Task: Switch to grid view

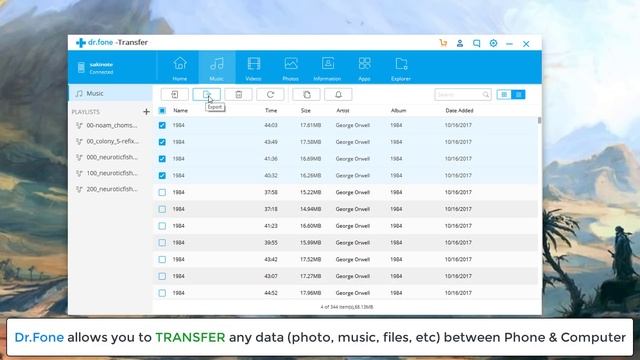Action: coord(504,95)
